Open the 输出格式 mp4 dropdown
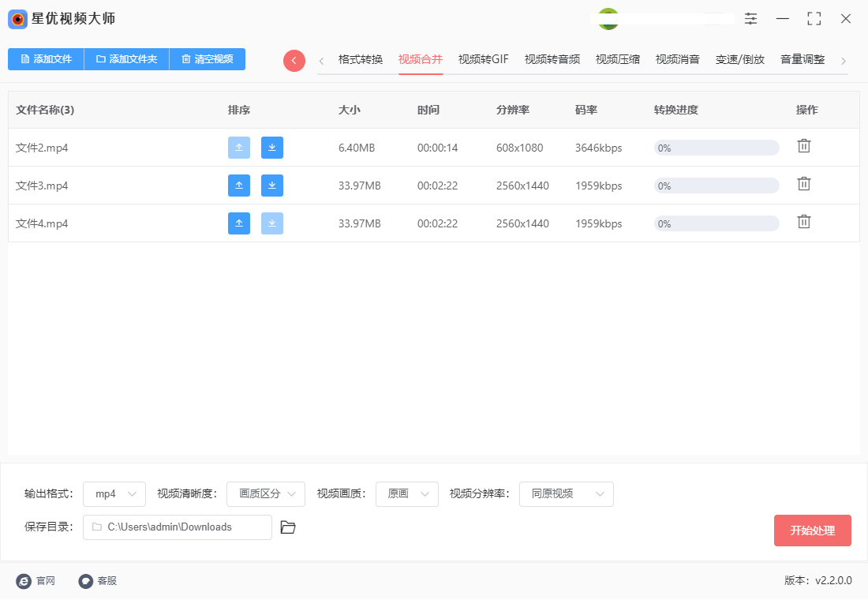This screenshot has width=868, height=600. pos(114,494)
